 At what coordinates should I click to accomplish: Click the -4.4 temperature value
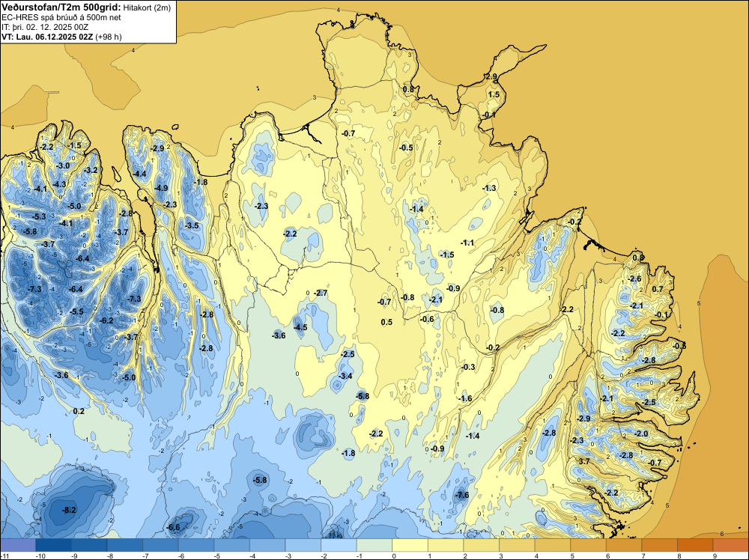(x=139, y=174)
